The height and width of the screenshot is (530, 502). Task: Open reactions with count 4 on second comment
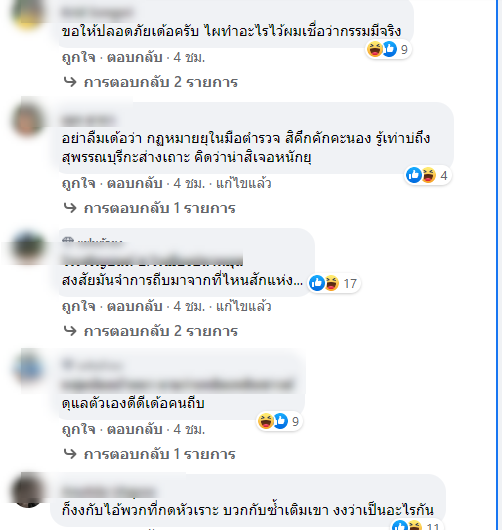(x=428, y=175)
